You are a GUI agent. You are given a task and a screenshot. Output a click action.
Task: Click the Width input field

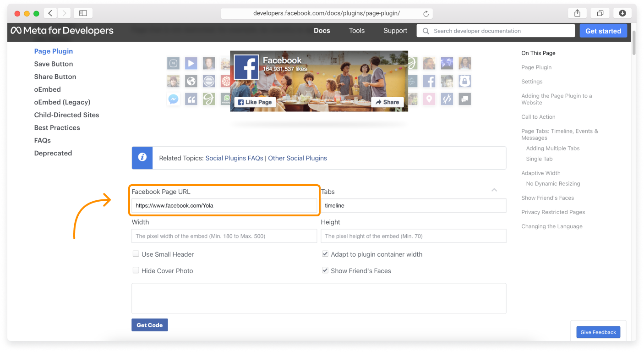224,236
